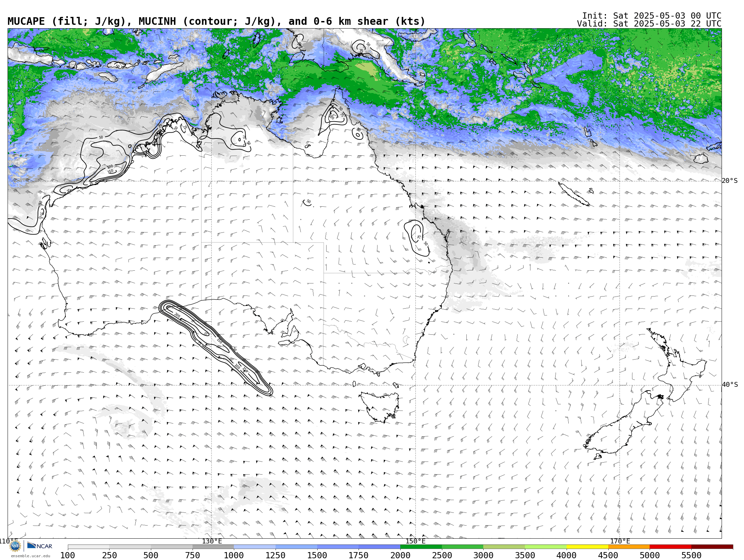Click the colorbar label 2000
The width and height of the screenshot is (744, 560).
pos(400,555)
